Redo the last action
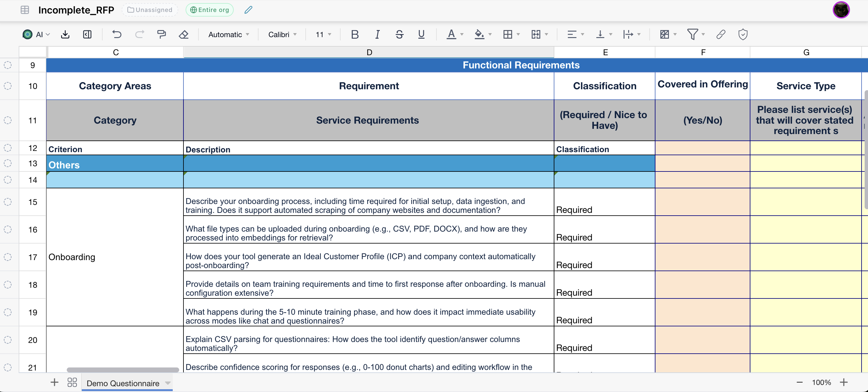This screenshot has width=868, height=392. coord(139,34)
